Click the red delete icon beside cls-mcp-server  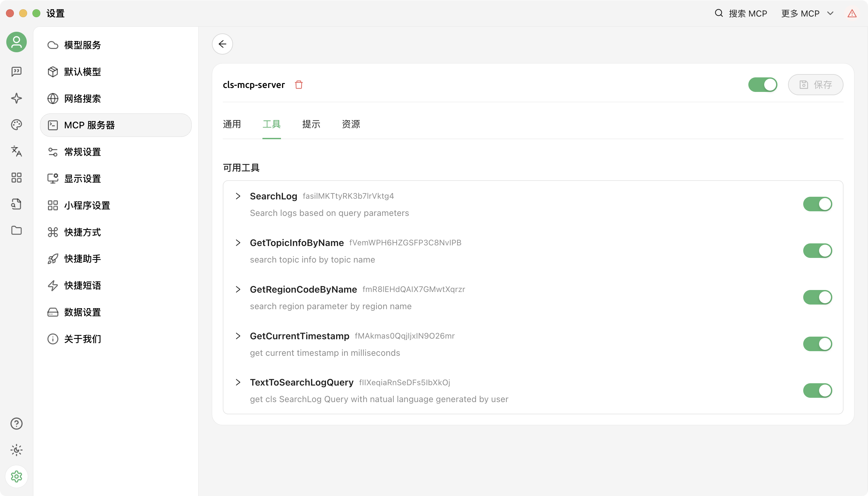[x=298, y=84]
